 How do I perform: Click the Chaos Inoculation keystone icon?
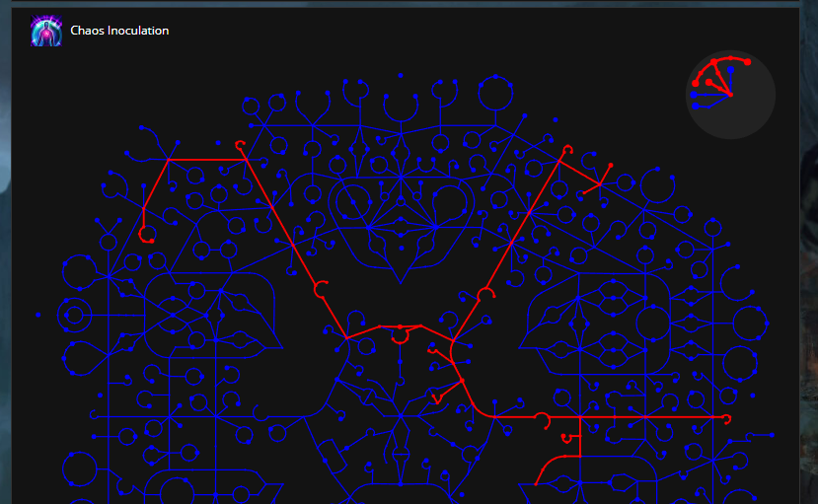(45, 32)
